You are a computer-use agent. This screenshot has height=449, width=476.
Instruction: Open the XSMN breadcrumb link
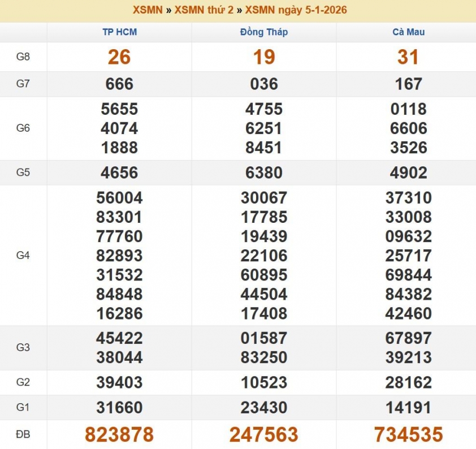[148, 10]
